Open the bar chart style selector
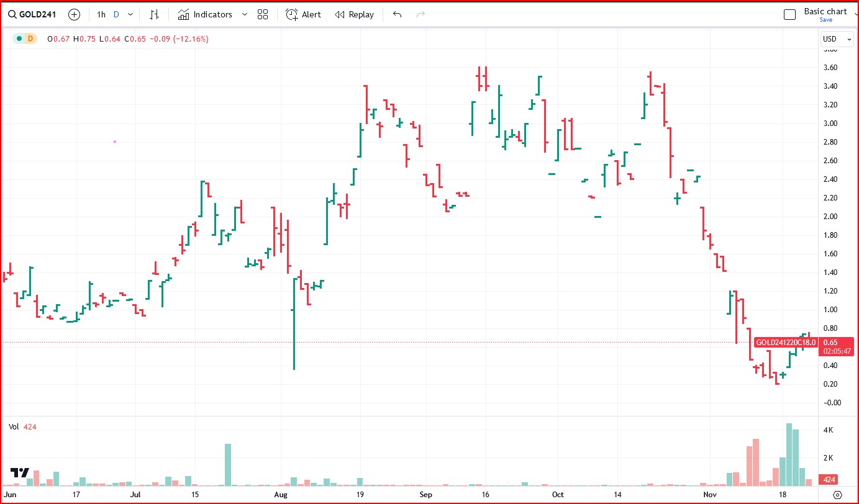This screenshot has width=859, height=504. [x=155, y=14]
